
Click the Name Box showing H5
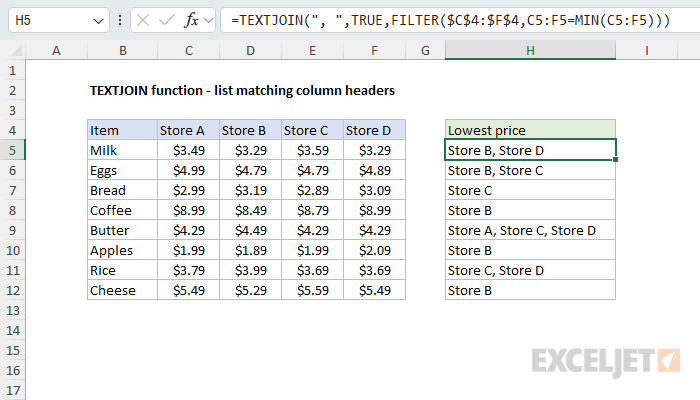point(58,21)
